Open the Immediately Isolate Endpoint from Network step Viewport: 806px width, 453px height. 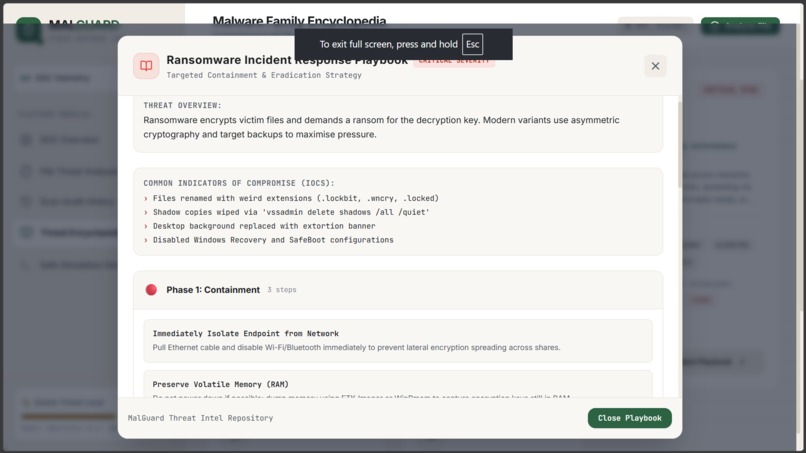tap(398, 340)
